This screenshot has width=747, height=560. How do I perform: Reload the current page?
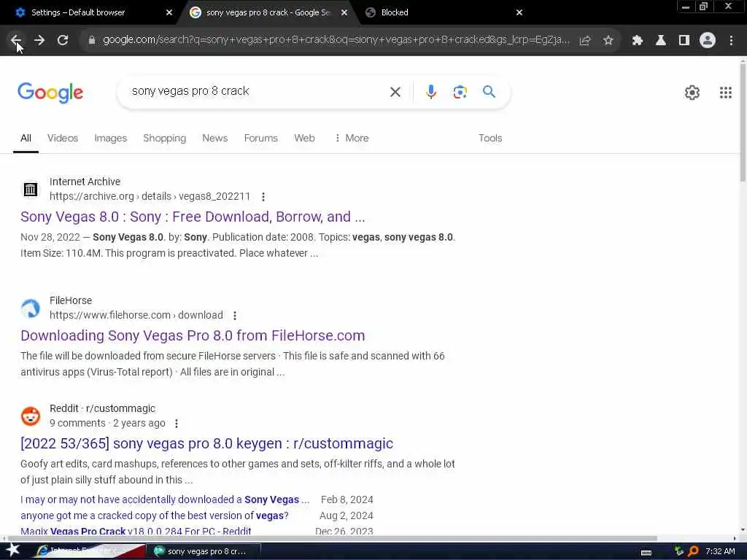point(63,41)
